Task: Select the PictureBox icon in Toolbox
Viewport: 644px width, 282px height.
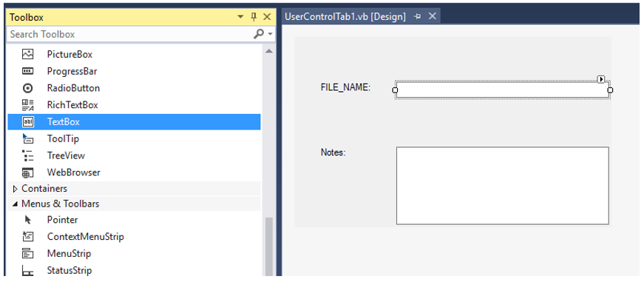Action: [27, 54]
